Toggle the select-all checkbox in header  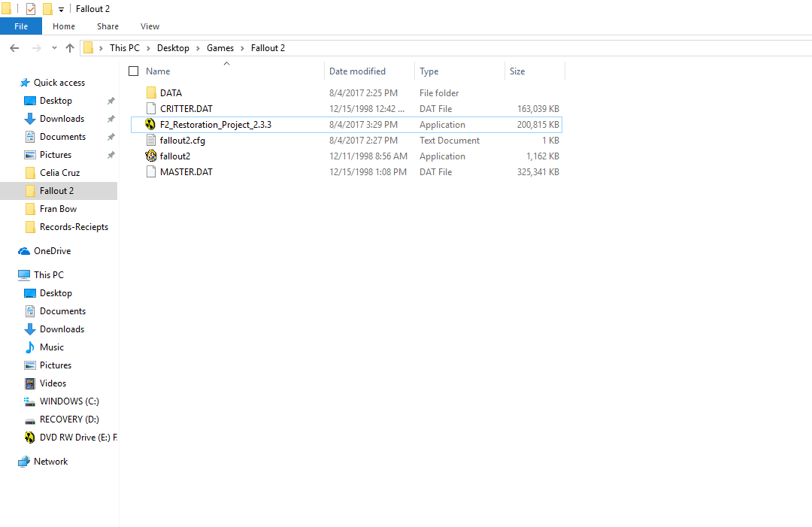point(134,71)
